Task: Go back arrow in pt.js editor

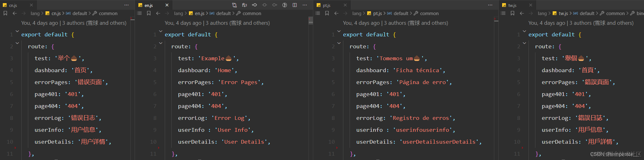Action: (336, 13)
